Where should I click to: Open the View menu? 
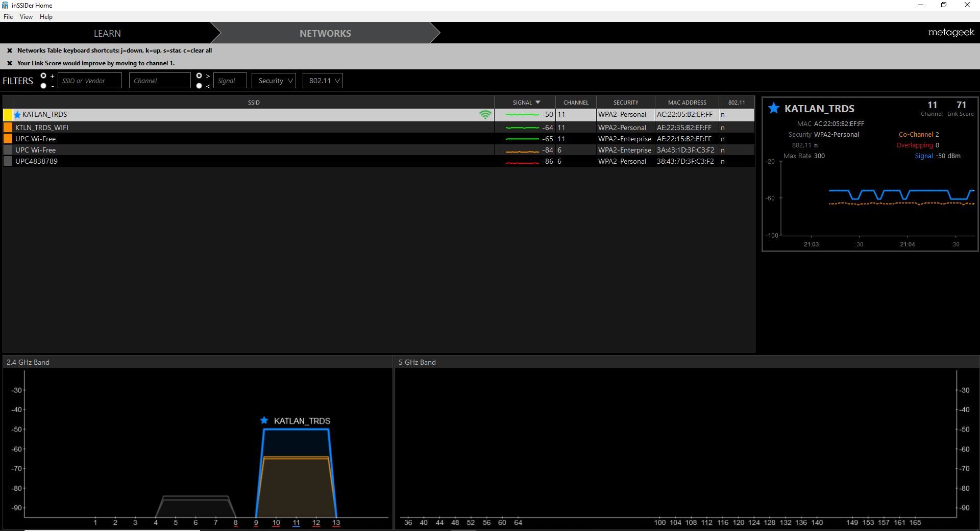(26, 17)
